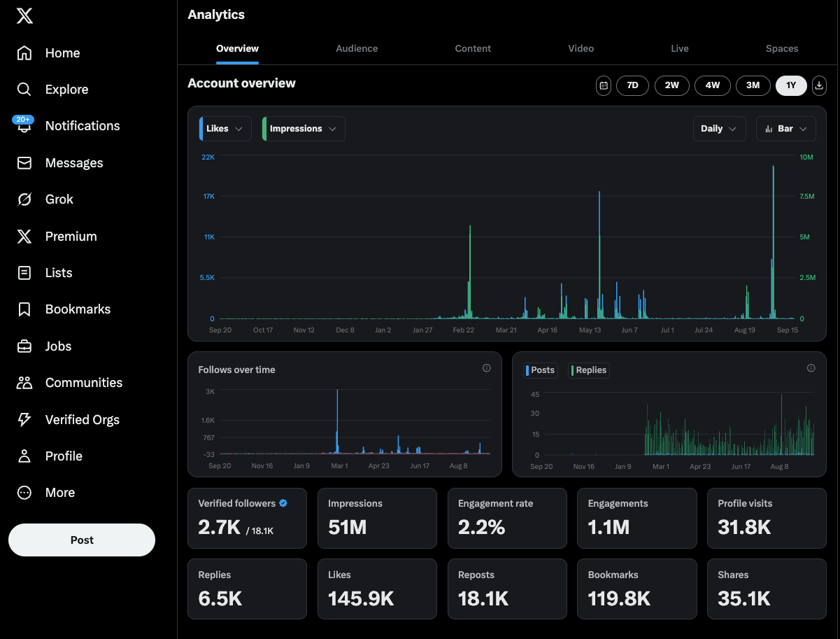Toggle the Posts series legend
The width and height of the screenshot is (840, 639).
pos(540,370)
